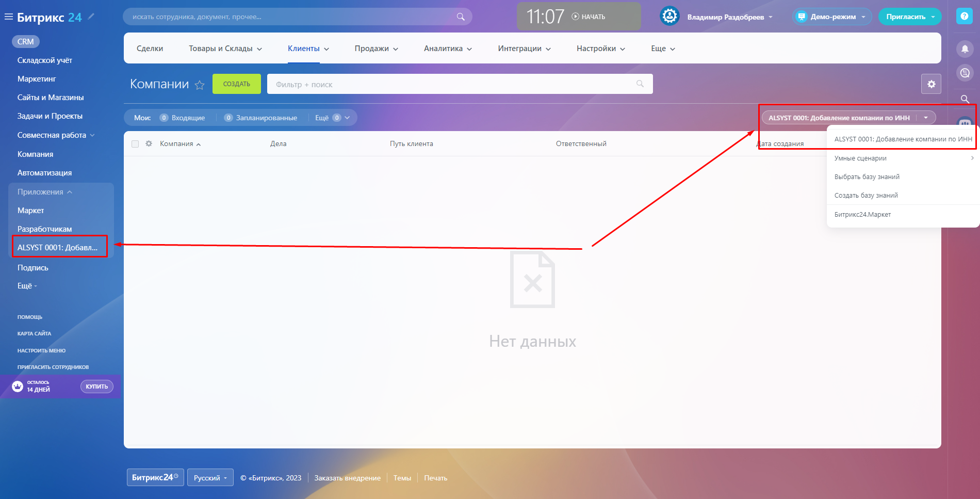The height and width of the screenshot is (499, 980).
Task: Expand the Настройки dropdown menu
Action: [601, 49]
